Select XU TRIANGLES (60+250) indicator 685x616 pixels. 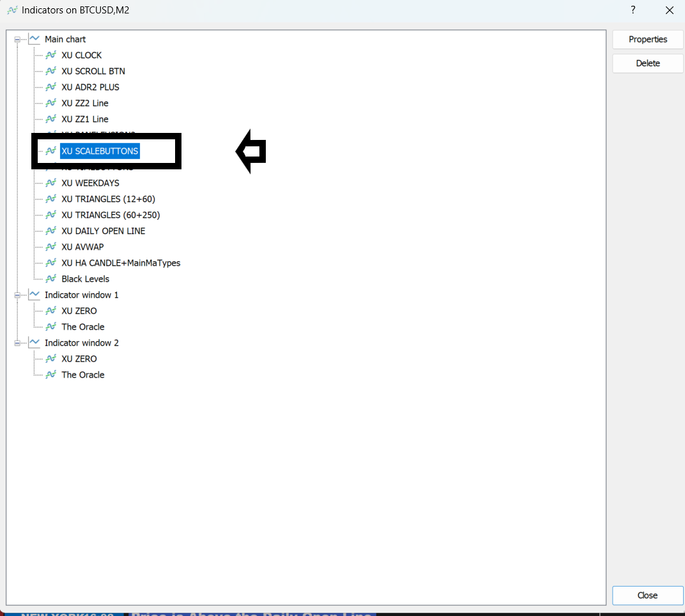[x=111, y=215]
